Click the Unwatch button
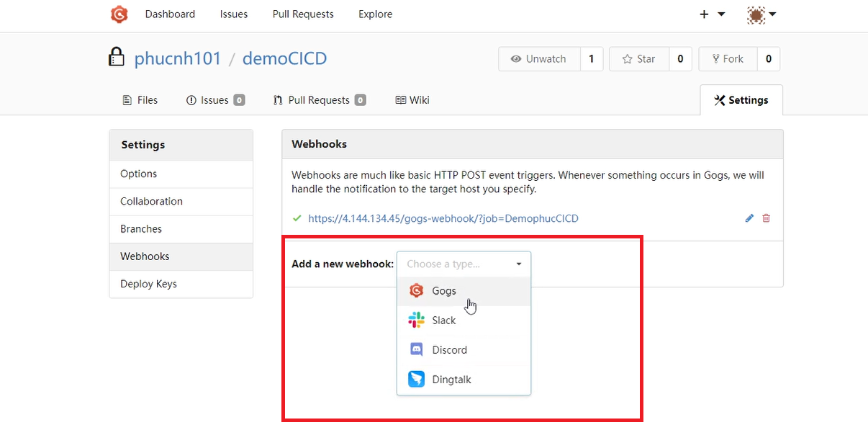The image size is (868, 443). coord(539,59)
